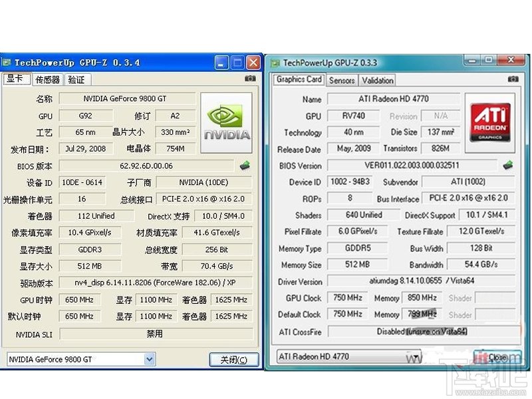Switch to the 传感器 tab

click(47, 78)
